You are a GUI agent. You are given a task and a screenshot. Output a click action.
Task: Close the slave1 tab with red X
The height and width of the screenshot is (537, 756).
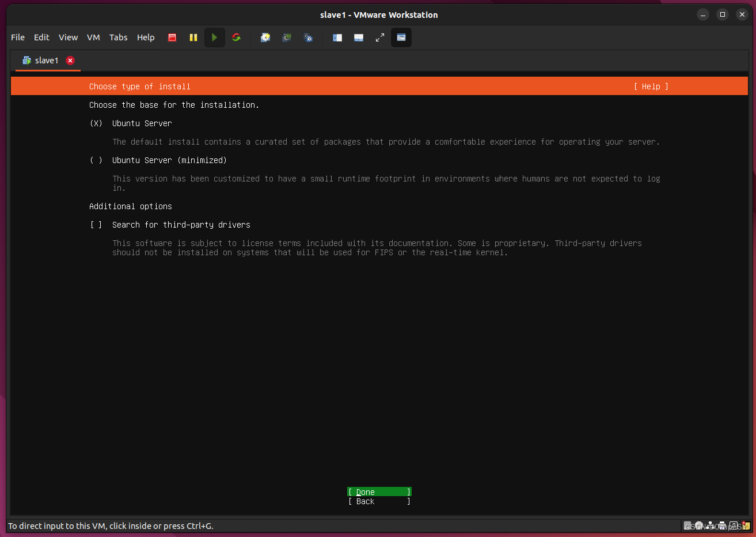pyautogui.click(x=70, y=60)
